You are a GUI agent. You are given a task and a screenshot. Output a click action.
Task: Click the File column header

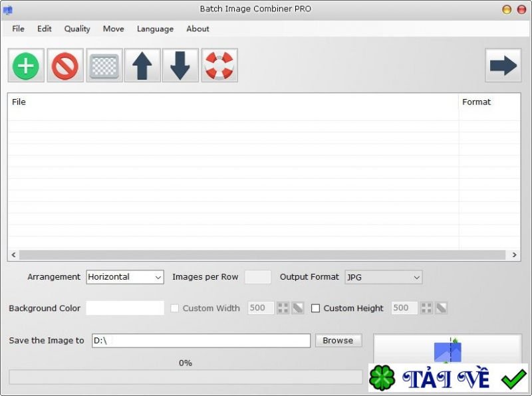coord(233,102)
